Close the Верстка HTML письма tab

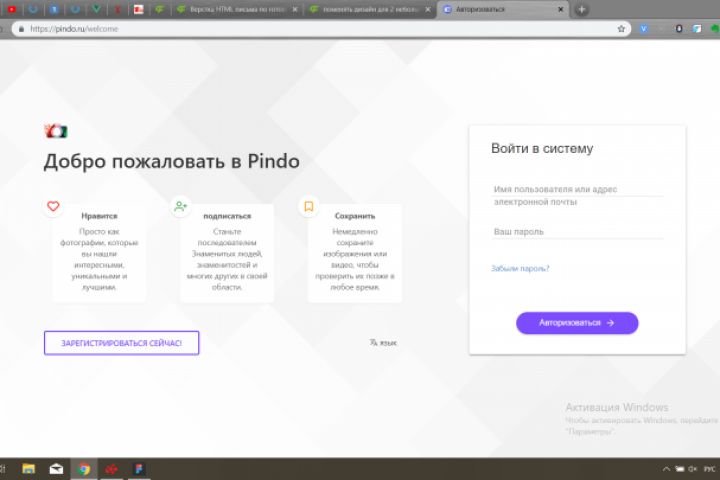click(x=295, y=9)
